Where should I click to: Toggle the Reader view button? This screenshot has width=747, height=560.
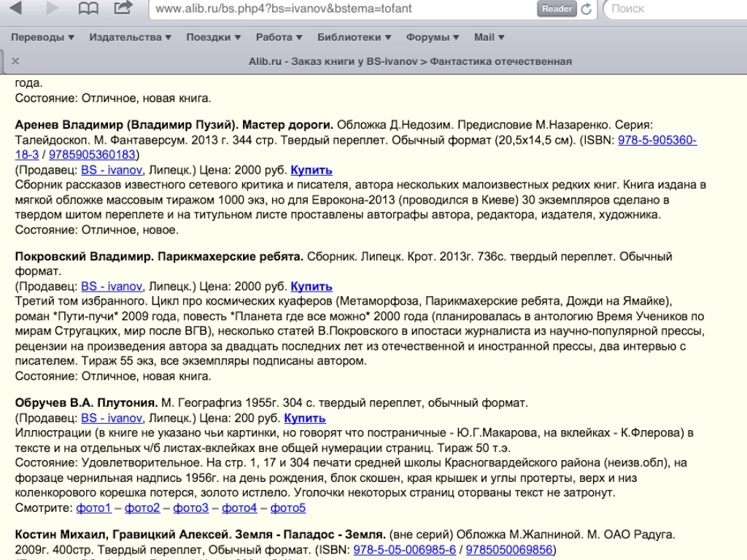(557, 9)
